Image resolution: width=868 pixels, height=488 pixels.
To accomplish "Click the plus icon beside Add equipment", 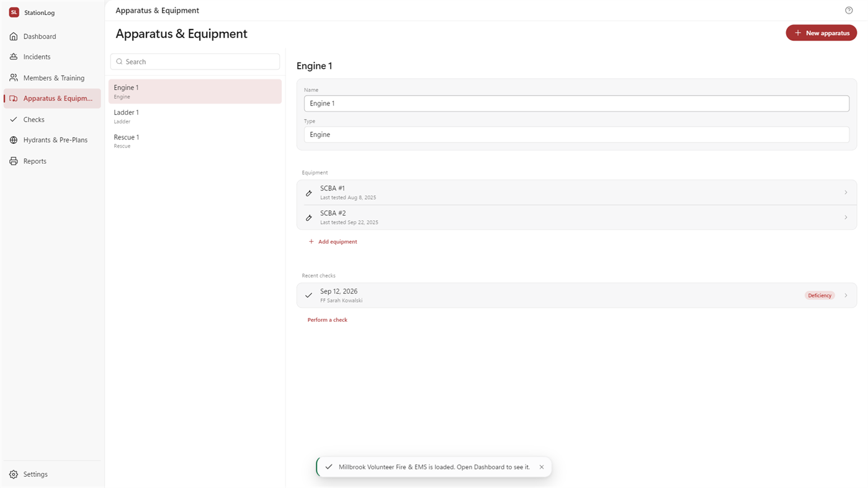I will [311, 242].
